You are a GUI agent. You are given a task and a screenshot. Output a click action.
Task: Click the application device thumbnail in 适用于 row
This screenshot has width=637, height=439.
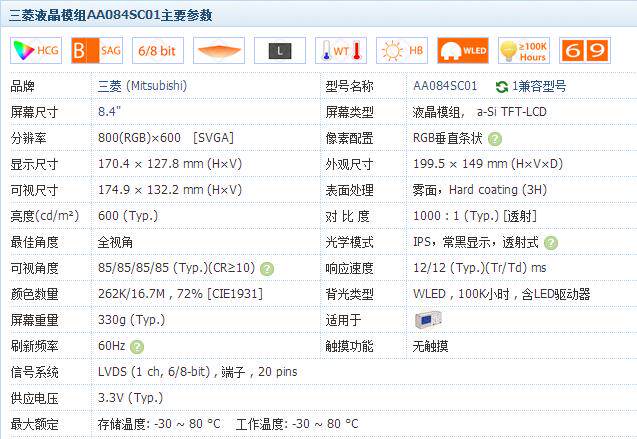[428, 320]
